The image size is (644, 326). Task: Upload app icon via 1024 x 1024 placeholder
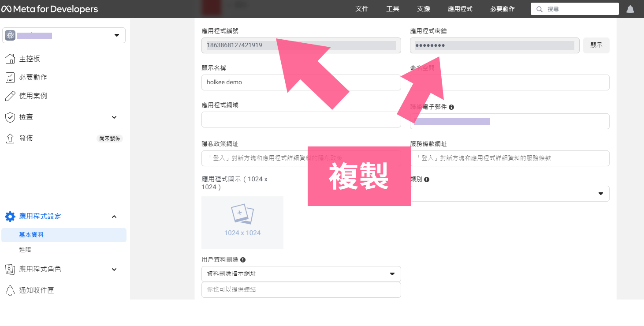(242, 223)
